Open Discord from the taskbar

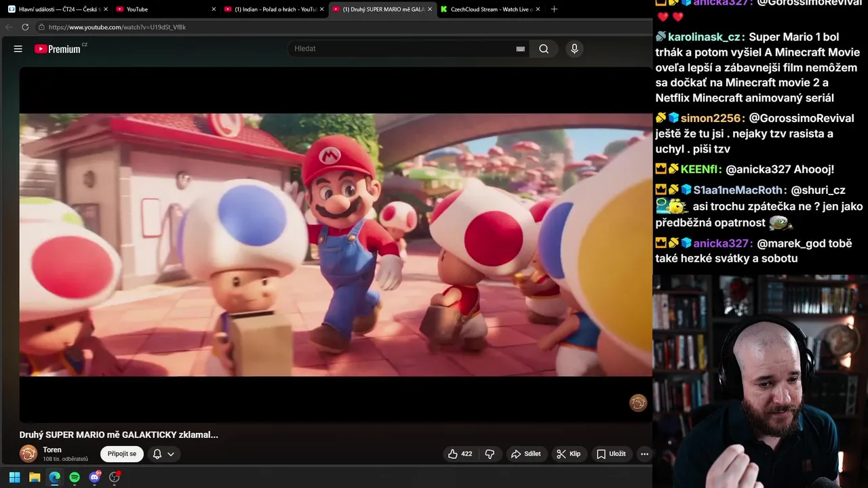pyautogui.click(x=95, y=477)
